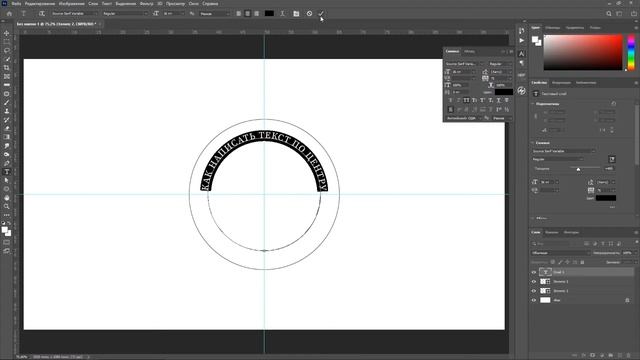This screenshot has width=640, height=360.
Task: Set center text alignment in options bar
Action: tap(247, 13)
